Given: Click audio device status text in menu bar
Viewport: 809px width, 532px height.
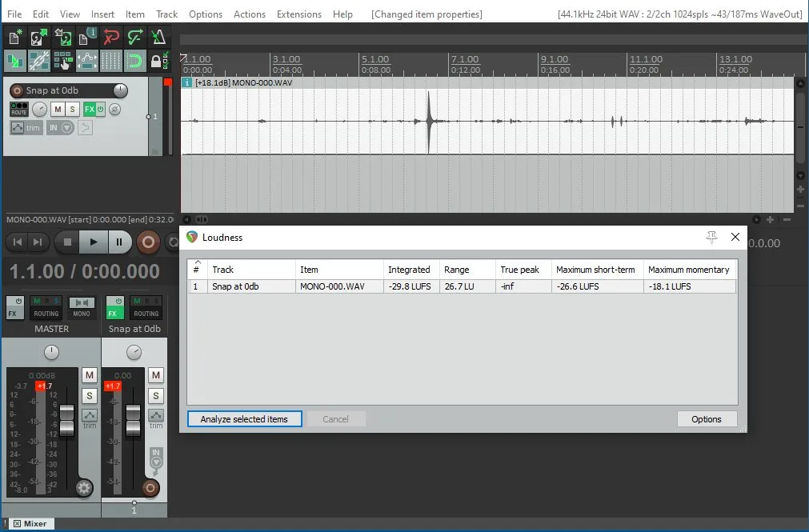Looking at the screenshot, I should pyautogui.click(x=679, y=14).
